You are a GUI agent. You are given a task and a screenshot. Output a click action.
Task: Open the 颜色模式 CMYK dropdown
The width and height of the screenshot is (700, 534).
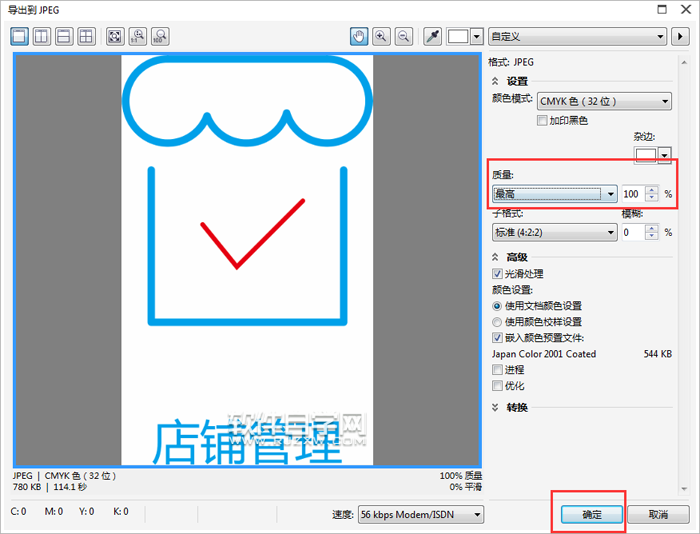coord(604,101)
